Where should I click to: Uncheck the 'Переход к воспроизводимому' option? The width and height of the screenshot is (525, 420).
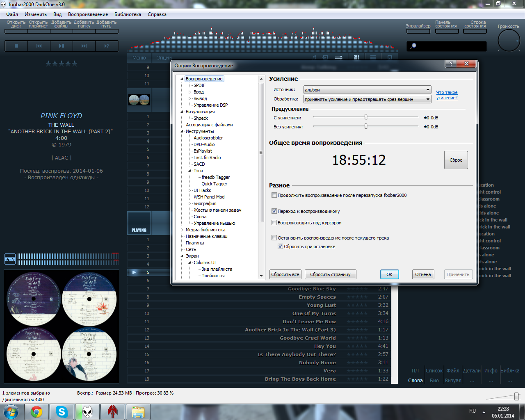coord(274,211)
